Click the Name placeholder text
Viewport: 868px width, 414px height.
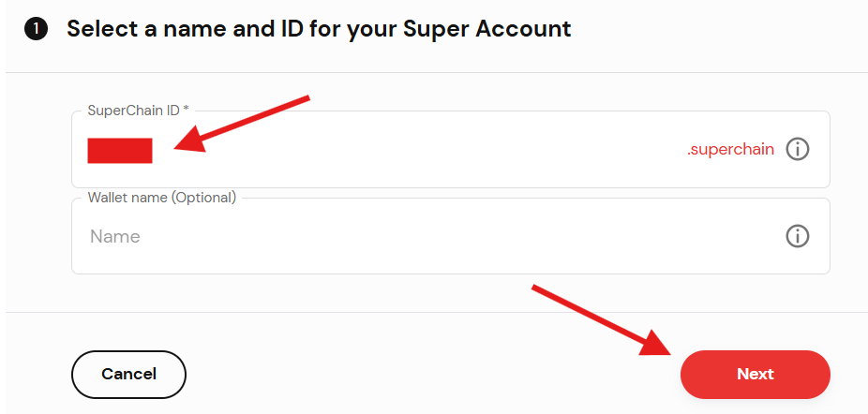(x=115, y=237)
